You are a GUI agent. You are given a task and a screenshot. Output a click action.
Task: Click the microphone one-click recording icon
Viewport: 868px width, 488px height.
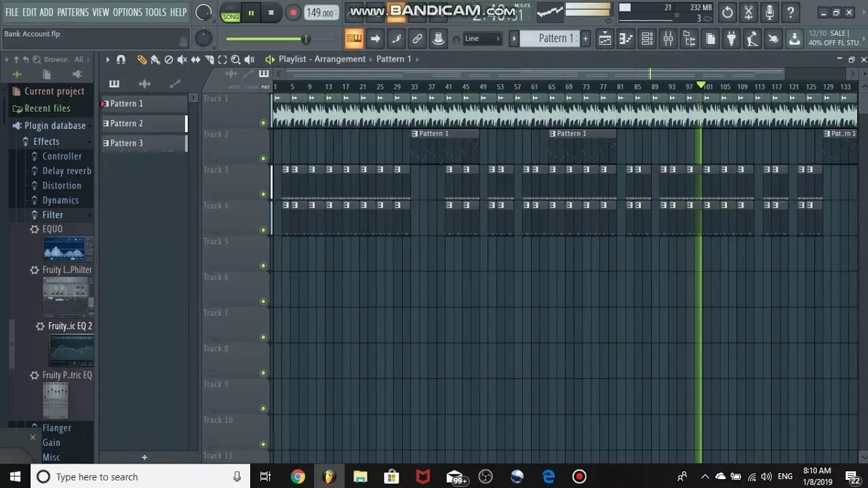770,12
